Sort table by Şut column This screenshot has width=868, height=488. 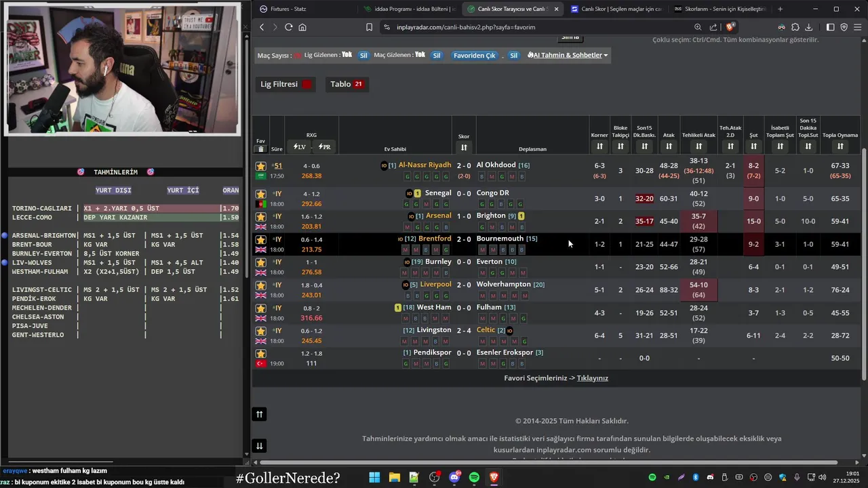(753, 146)
